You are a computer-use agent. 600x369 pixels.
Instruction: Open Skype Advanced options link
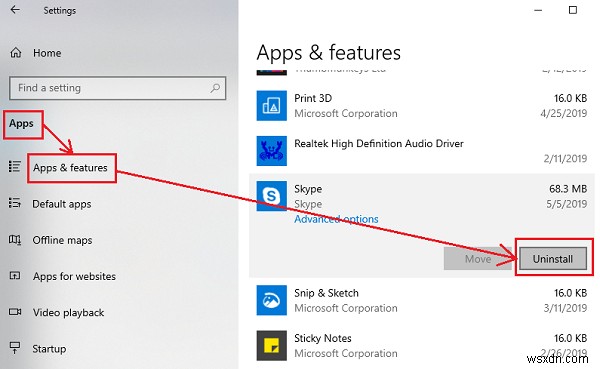click(x=336, y=219)
